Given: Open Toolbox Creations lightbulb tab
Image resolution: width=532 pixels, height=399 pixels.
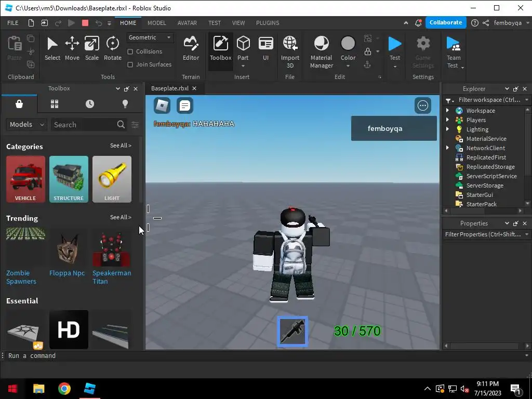Looking at the screenshot, I should [x=125, y=104].
